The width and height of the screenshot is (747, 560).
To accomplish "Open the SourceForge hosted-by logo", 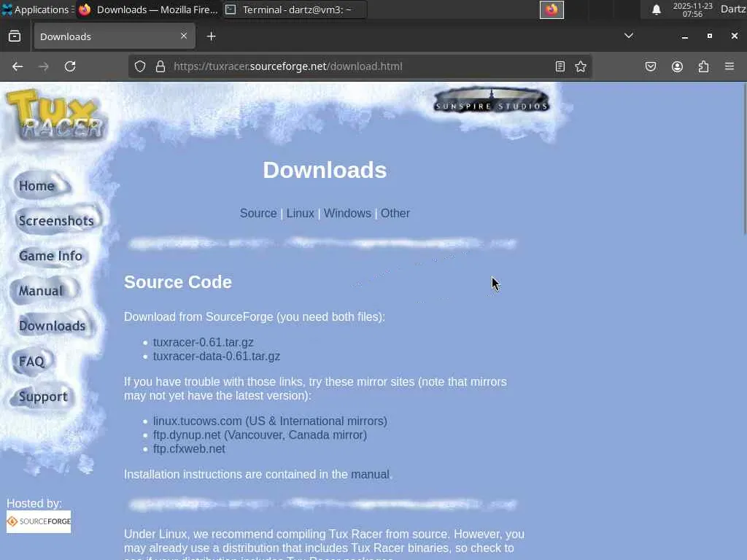I will tap(39, 521).
